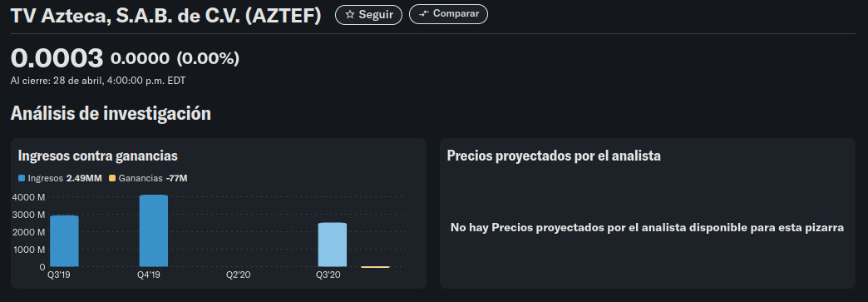Click the Análisis de investigación section title

click(111, 114)
